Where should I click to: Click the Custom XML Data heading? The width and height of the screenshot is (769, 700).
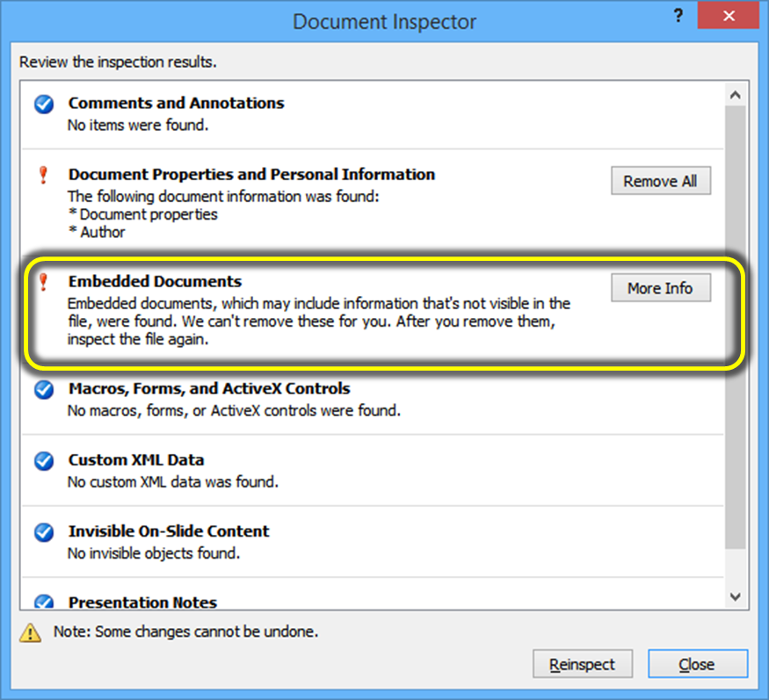click(x=136, y=460)
